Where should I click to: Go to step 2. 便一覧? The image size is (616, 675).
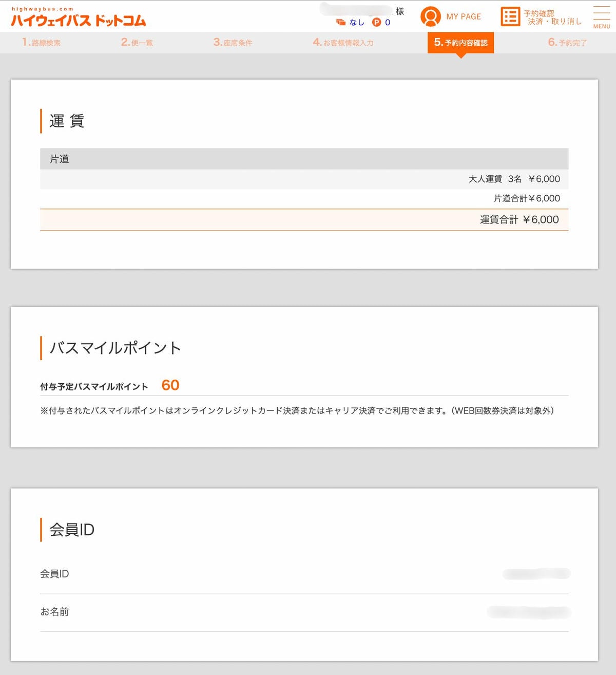137,43
